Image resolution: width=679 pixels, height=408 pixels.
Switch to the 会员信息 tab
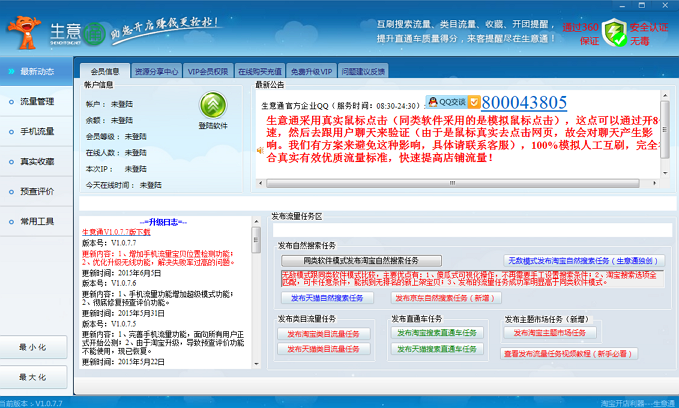105,71
